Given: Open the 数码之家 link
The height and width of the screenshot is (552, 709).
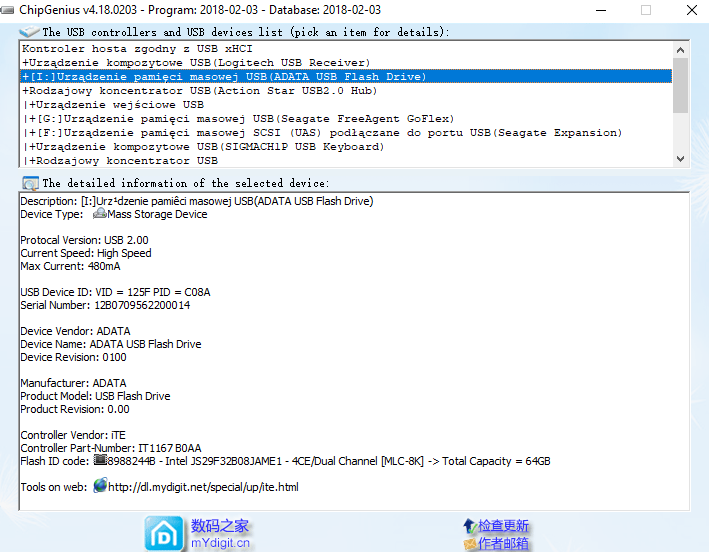Looking at the screenshot, I should (220, 526).
